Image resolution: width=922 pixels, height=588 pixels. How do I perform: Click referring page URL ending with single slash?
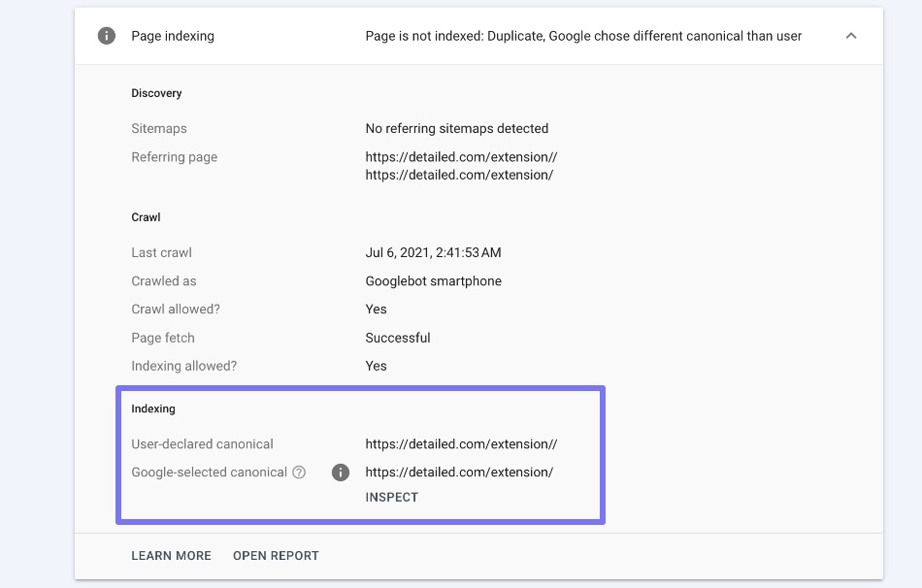tap(459, 175)
